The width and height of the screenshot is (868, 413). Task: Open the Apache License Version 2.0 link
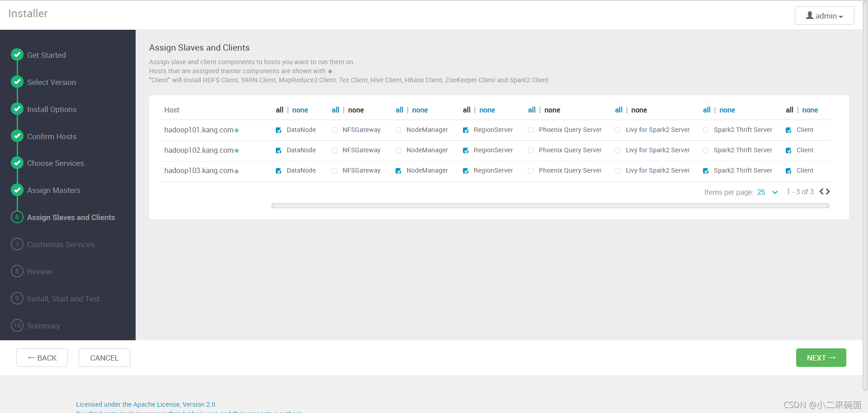pyautogui.click(x=146, y=404)
